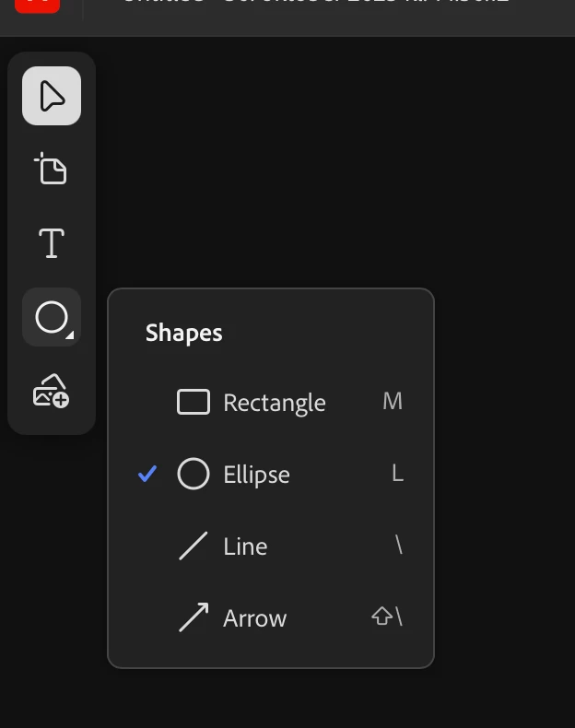
Task: Click the Shift-backslash shortcut beside Arrow
Action: tap(387, 616)
